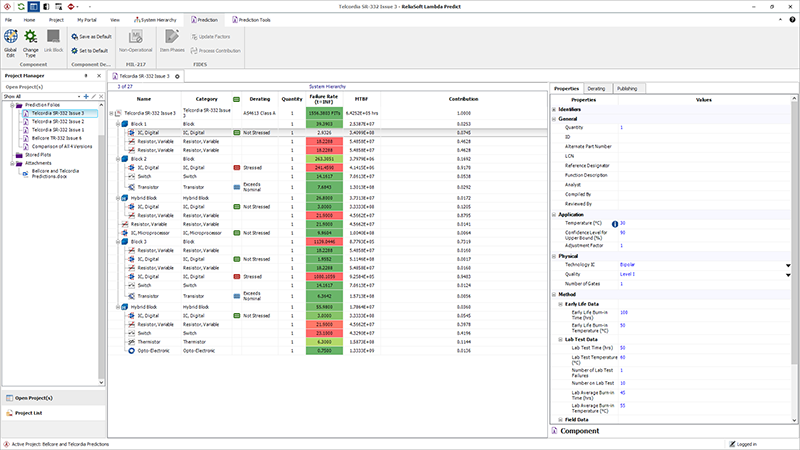800x450 pixels.
Task: Collapse Block 1 in the system hierarchy
Action: coord(118,124)
